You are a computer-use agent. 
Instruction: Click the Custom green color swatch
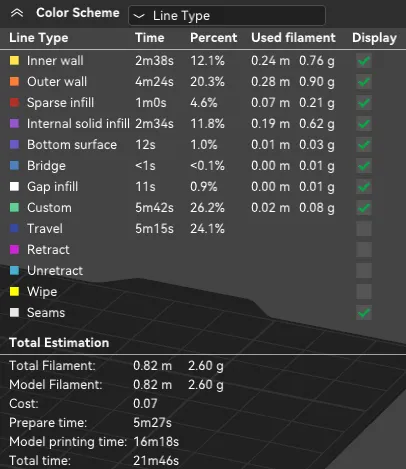[14, 208]
